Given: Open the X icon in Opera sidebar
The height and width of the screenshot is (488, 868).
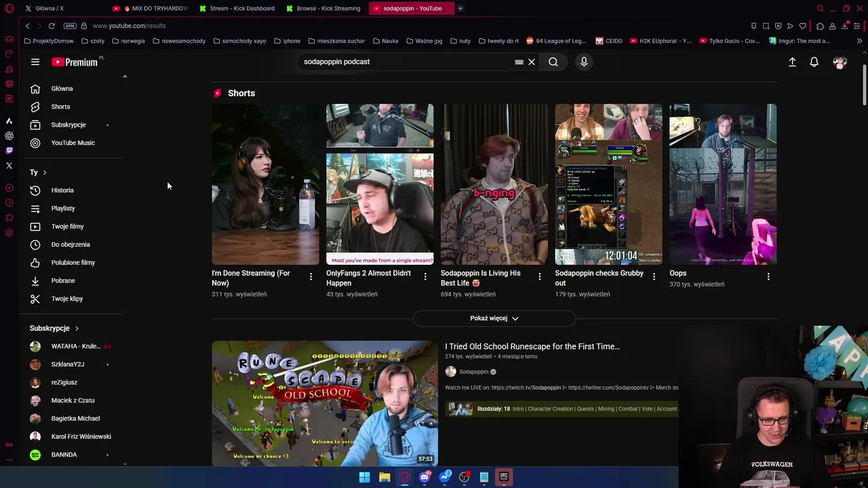Looking at the screenshot, I should (x=9, y=165).
